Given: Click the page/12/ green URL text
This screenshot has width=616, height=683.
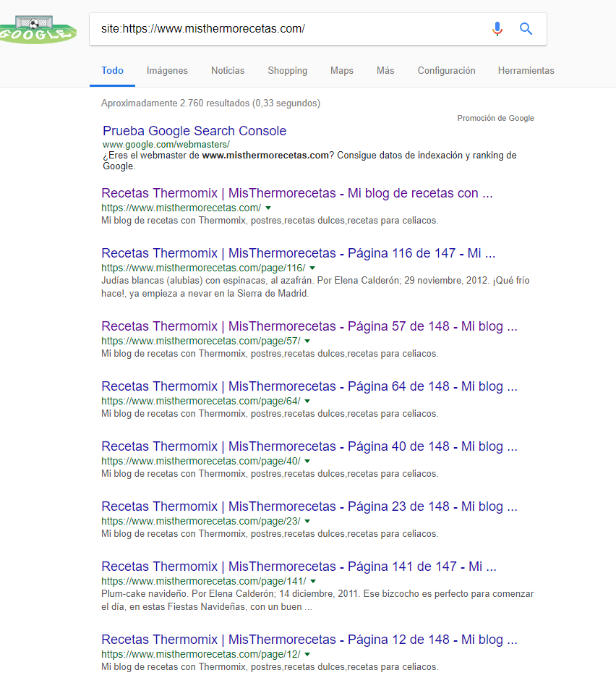Looking at the screenshot, I should click(201, 655).
